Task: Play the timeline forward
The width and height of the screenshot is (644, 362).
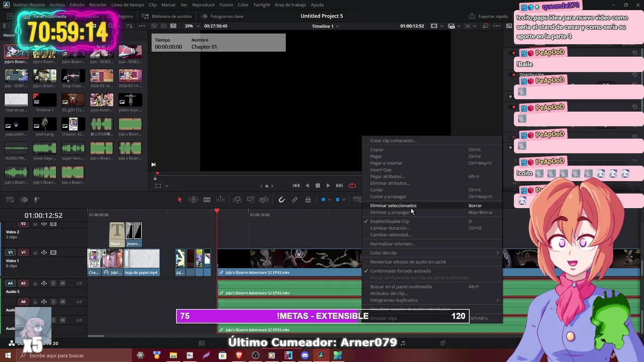Action: click(328, 186)
